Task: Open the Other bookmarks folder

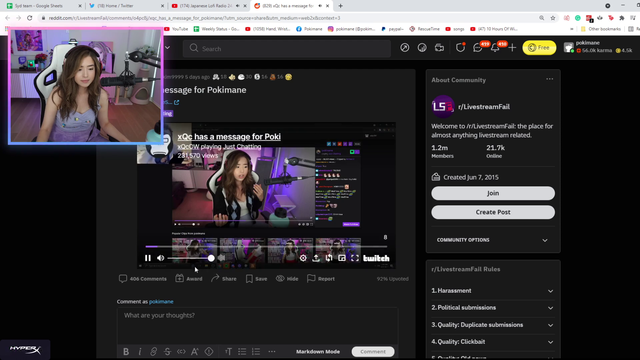Action: click(600, 29)
